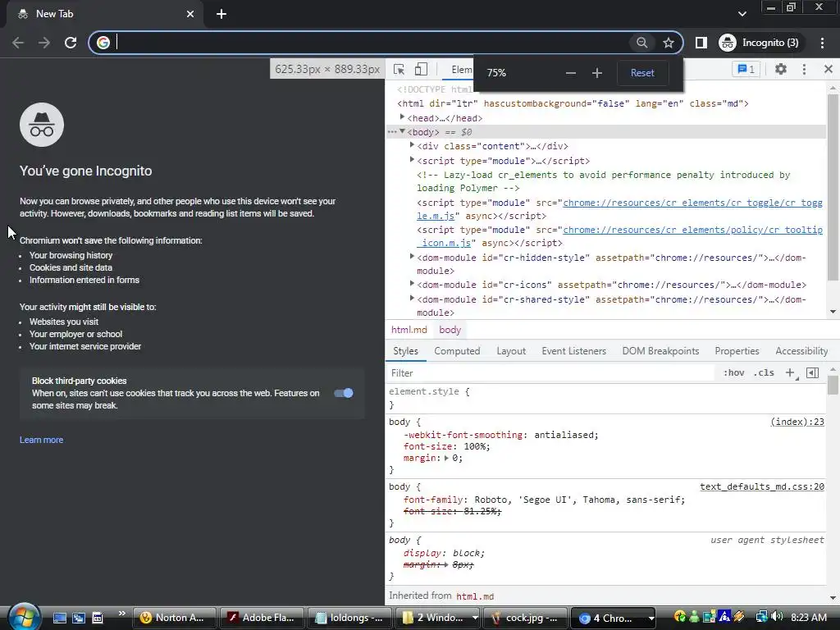Open the Learn more link

41,440
